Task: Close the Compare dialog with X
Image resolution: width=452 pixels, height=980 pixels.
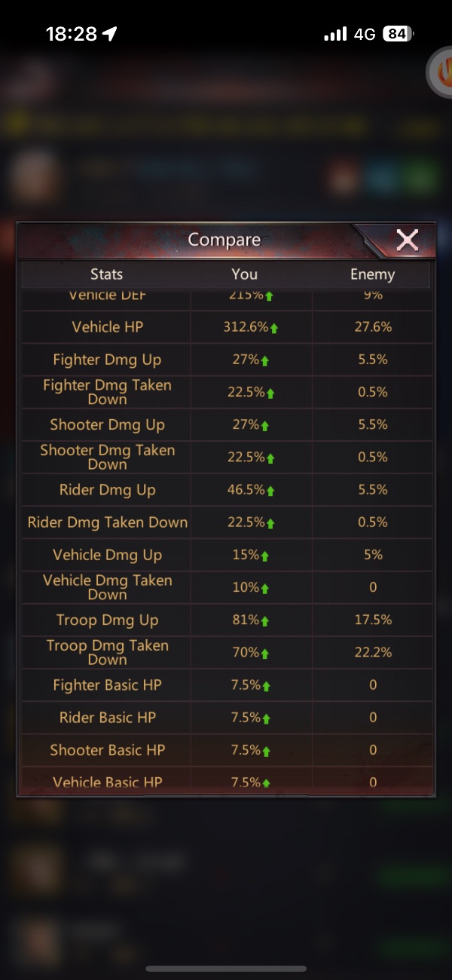Action: [x=408, y=240]
